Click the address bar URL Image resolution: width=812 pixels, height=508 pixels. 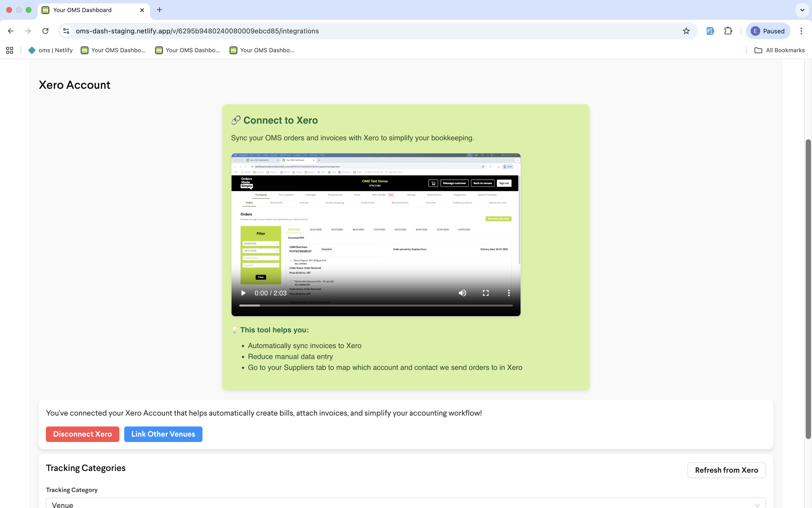pyautogui.click(x=197, y=31)
